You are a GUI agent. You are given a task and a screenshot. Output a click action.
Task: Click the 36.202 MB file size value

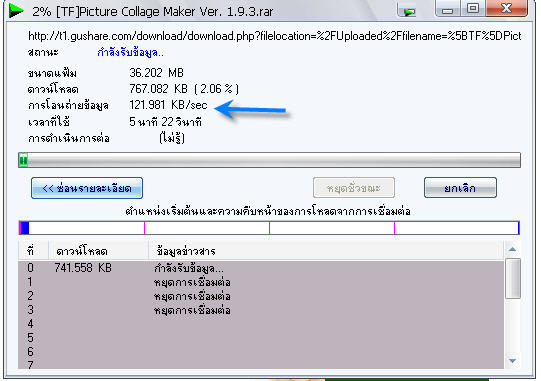pyautogui.click(x=156, y=73)
